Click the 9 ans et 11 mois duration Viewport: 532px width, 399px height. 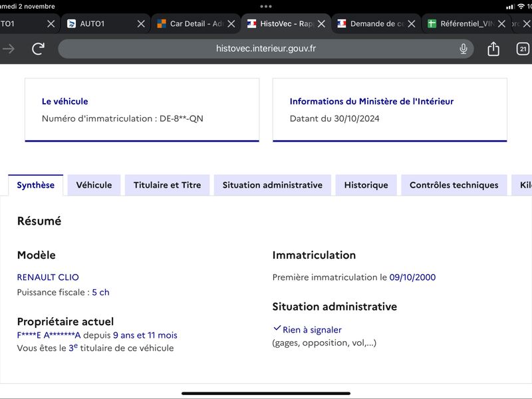tap(145, 335)
